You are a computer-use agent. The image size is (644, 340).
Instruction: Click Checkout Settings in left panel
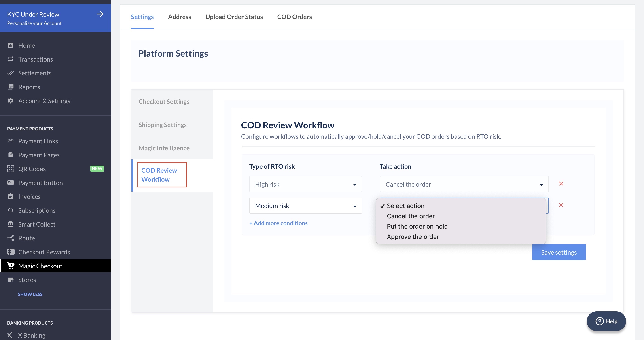(164, 101)
